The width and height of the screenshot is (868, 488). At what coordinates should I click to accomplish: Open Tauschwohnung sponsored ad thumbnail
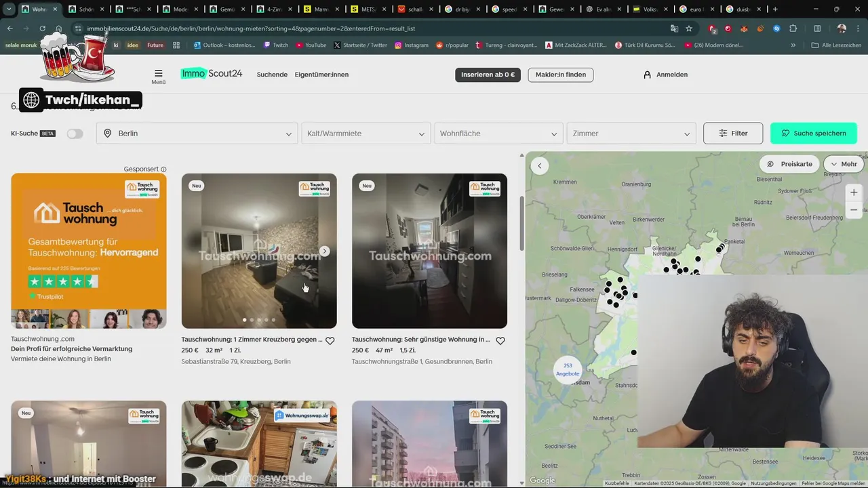89,251
